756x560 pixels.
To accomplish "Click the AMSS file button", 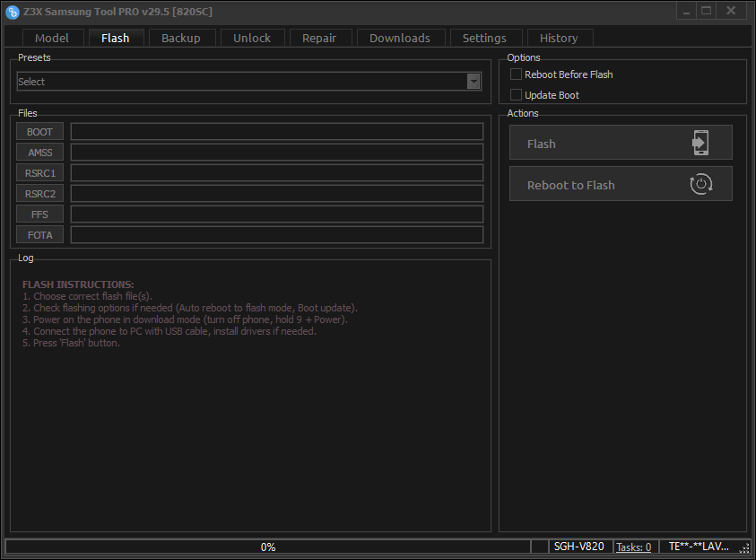I will tap(39, 153).
